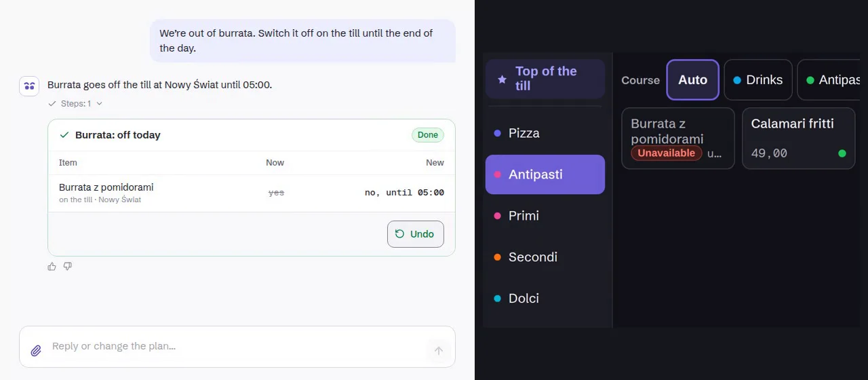Click the checkmark icon beside Burrata: off today
Image resolution: width=868 pixels, height=380 pixels.
[64, 135]
